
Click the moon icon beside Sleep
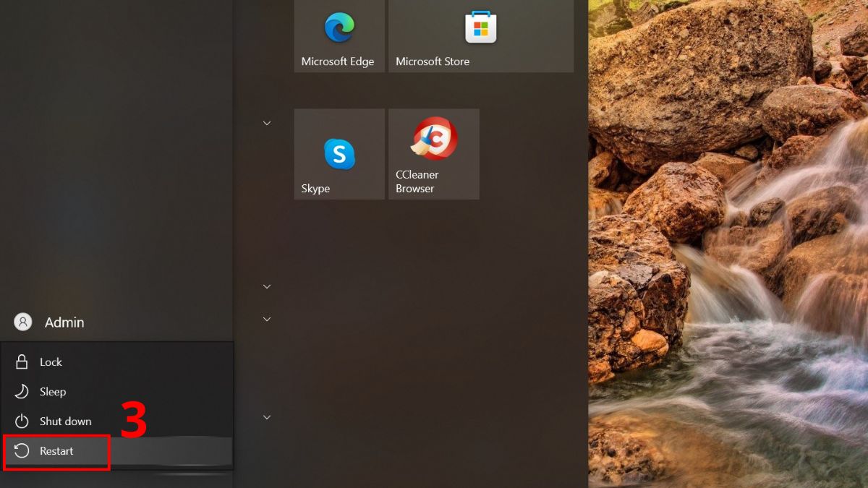point(22,392)
